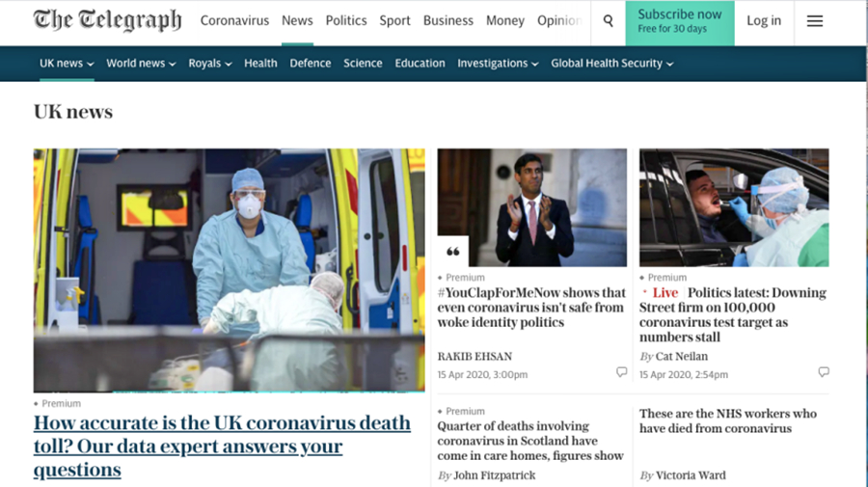The image size is (868, 487).
Task: Click the timestamp 15 Apr 2020, 2:54pm
Action: pyautogui.click(x=684, y=375)
